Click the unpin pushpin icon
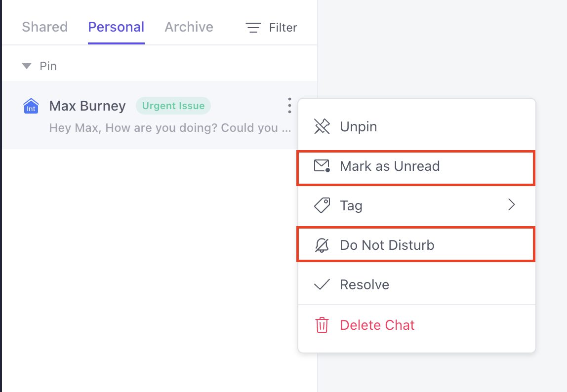 coord(322,126)
